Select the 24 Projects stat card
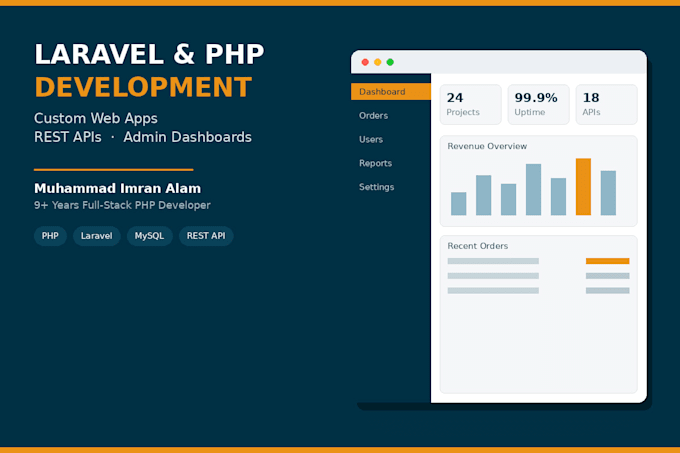 coord(471,104)
